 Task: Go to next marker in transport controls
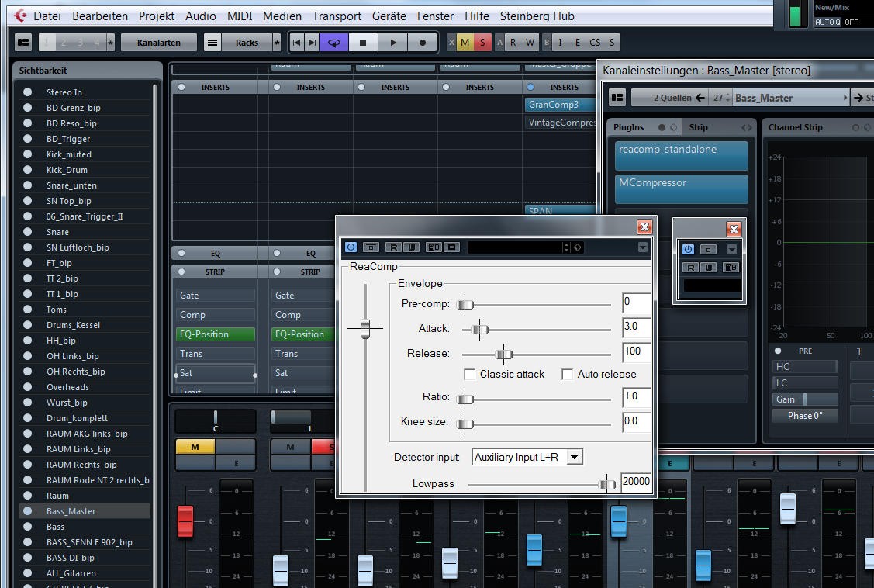(312, 43)
